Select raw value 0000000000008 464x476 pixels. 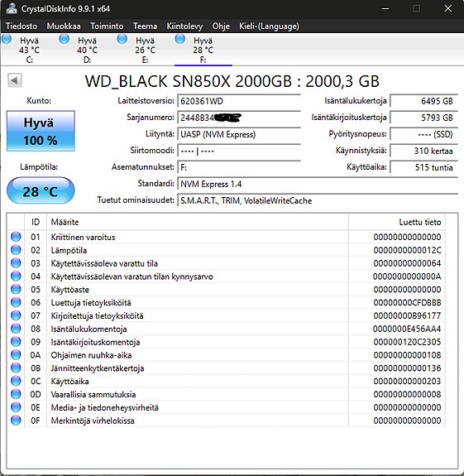click(x=407, y=394)
